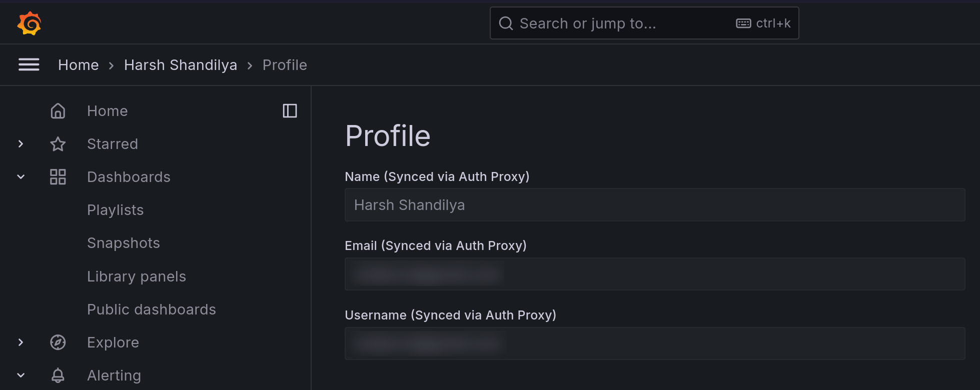Click the Starred star icon

pyautogui.click(x=58, y=144)
